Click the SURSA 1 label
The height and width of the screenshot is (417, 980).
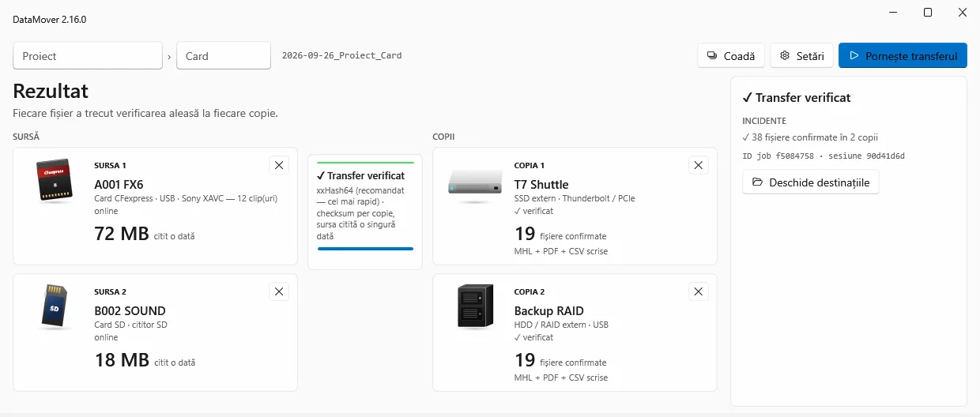click(x=110, y=165)
